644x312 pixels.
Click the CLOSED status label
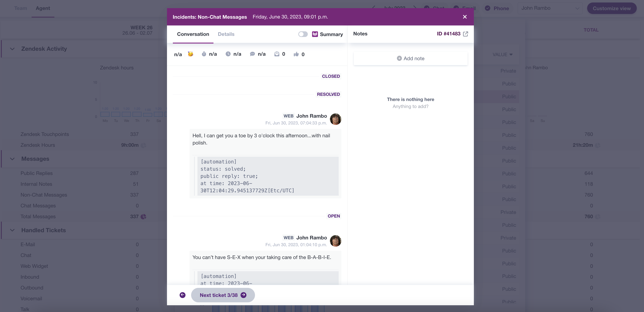331,76
